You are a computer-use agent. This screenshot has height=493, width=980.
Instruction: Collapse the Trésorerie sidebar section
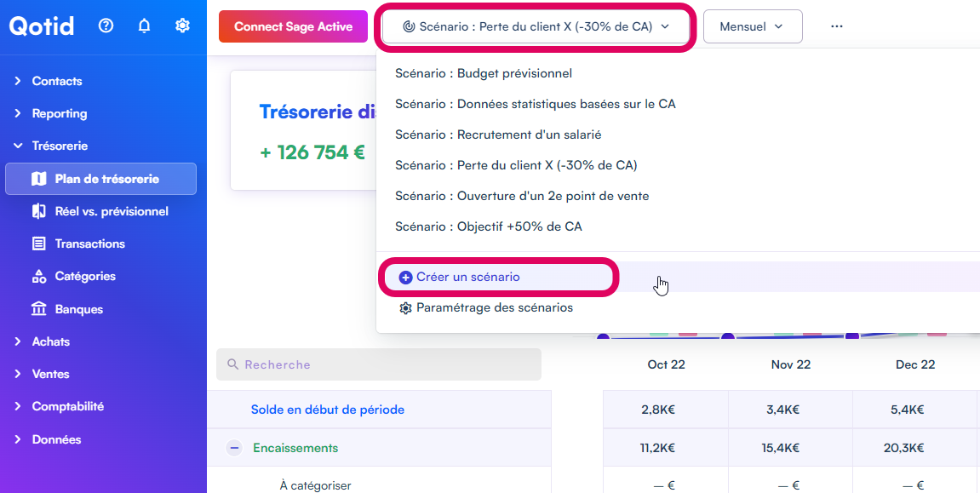pyautogui.click(x=18, y=146)
